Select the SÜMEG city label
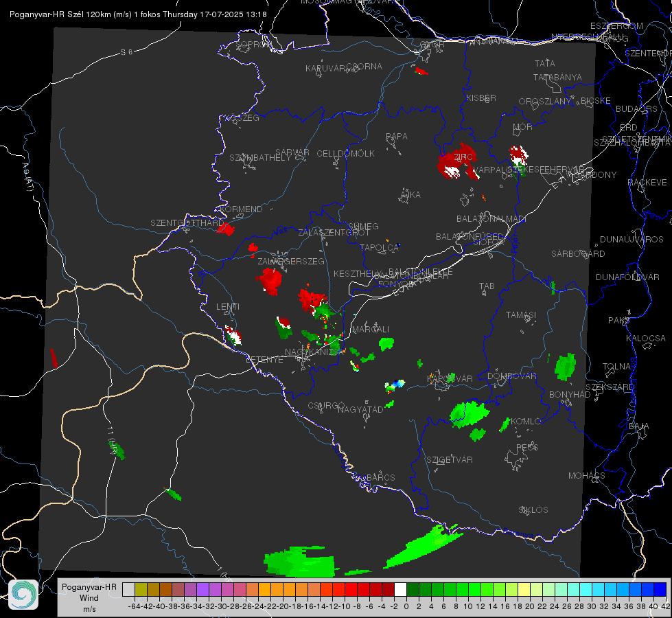The image size is (672, 618). pos(363,226)
